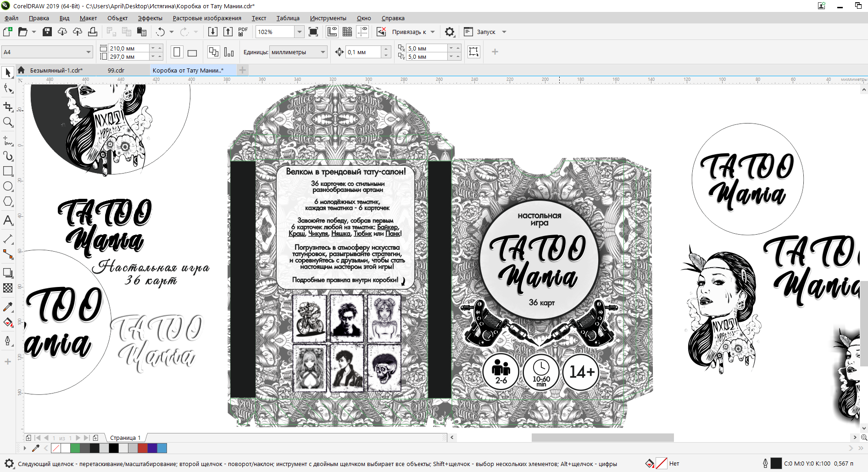
Task: Select the Rectangle tool
Action: (x=8, y=171)
